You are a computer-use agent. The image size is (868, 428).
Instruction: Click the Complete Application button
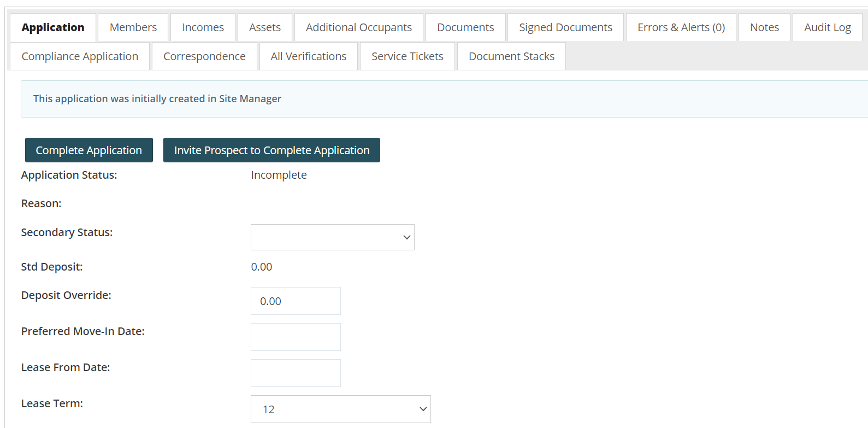[88, 150]
